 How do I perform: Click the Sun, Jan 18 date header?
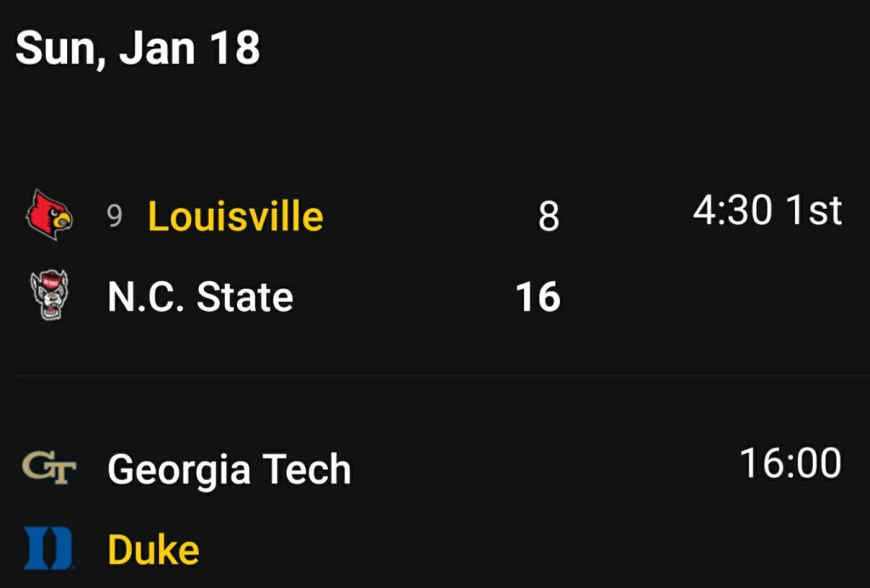click(138, 48)
